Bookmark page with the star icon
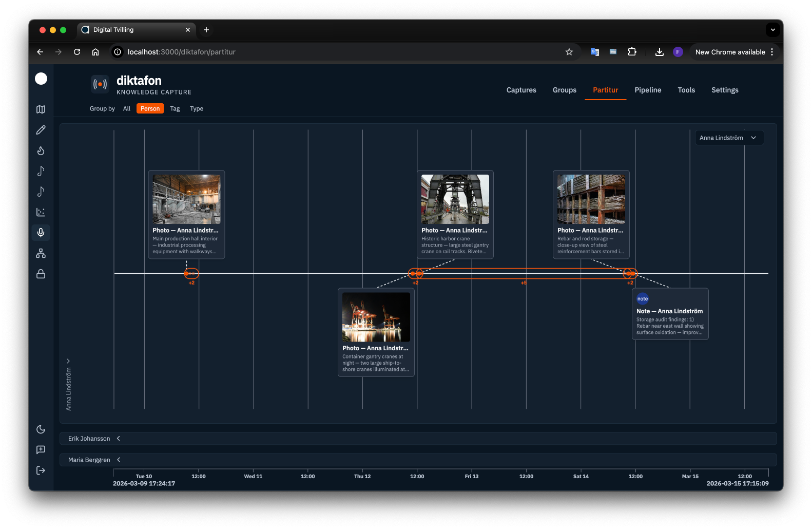The width and height of the screenshot is (812, 529). pos(569,52)
